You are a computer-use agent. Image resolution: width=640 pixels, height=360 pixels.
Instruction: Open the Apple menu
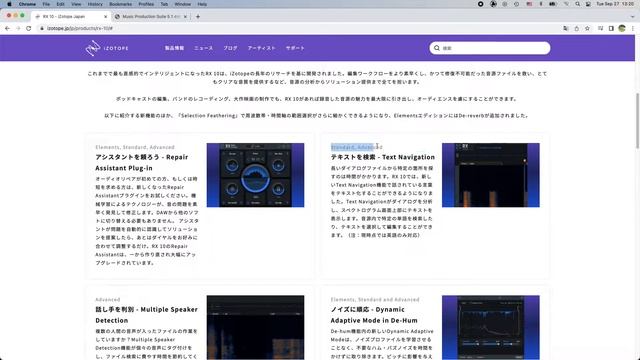(9, 4)
